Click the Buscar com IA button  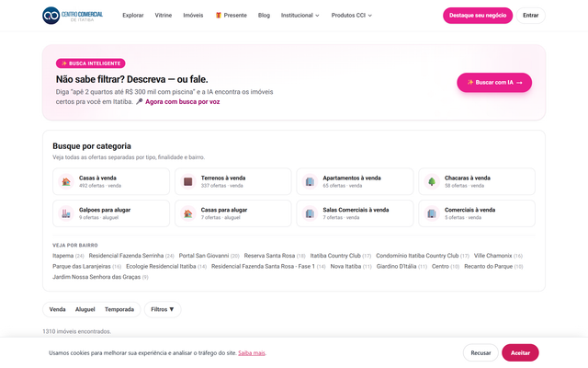[494, 82]
